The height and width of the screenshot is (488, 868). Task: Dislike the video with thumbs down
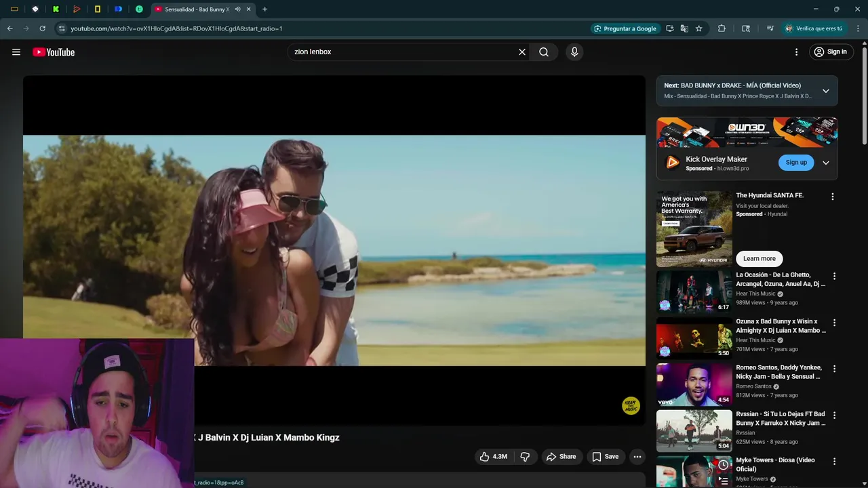pos(525,457)
